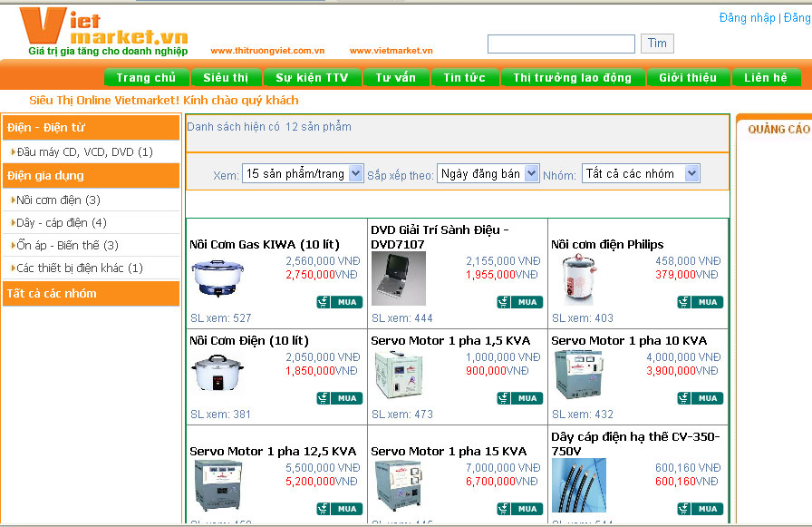Image resolution: width=812 pixels, height=527 pixels.
Task: Go to Trang chủ in navigation bar
Action: [146, 78]
